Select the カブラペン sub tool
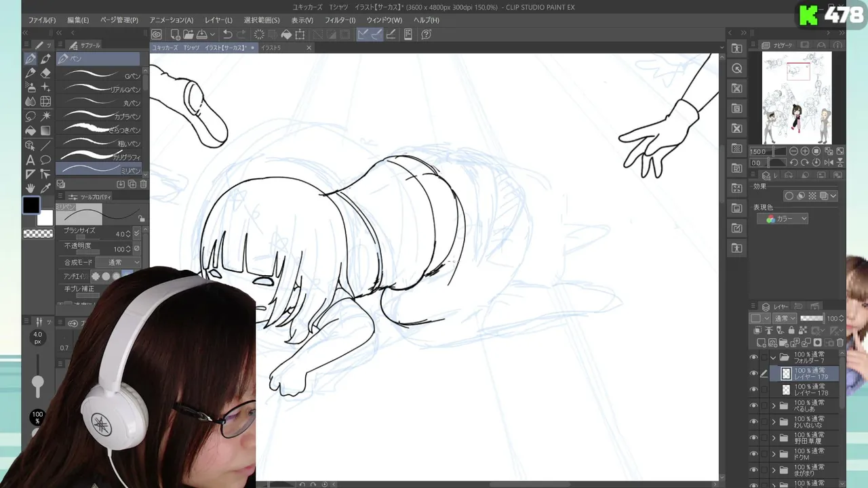 99,117
